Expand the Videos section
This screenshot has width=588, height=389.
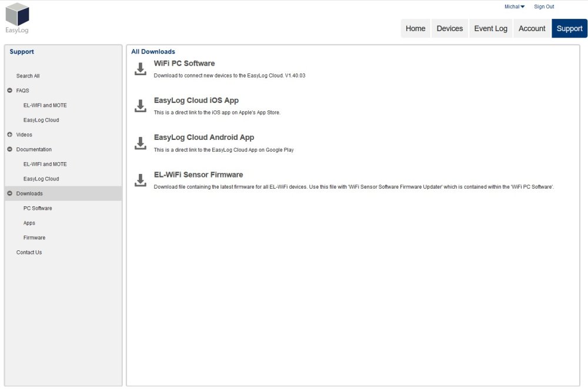click(9, 135)
